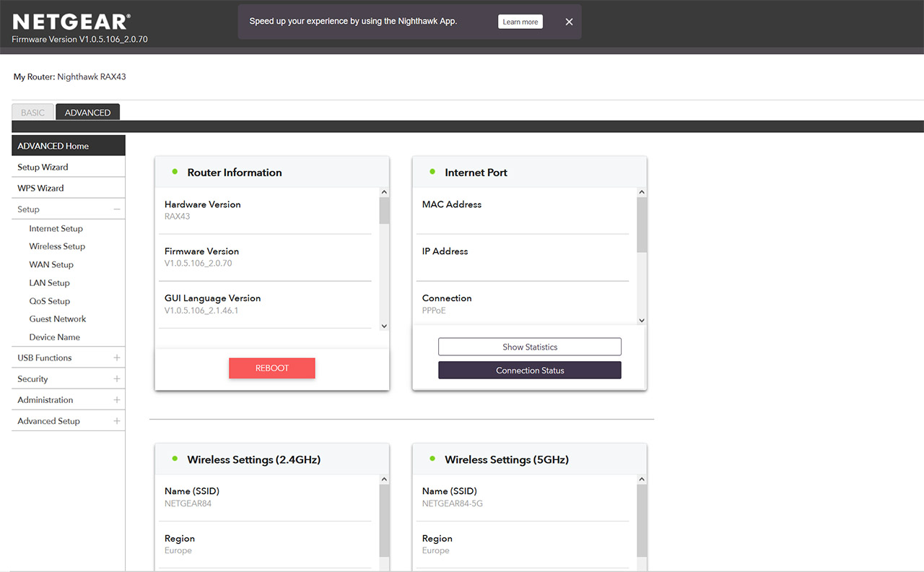Click Router Information scrollbar thumb
This screenshot has width=924, height=572.
tap(384, 210)
